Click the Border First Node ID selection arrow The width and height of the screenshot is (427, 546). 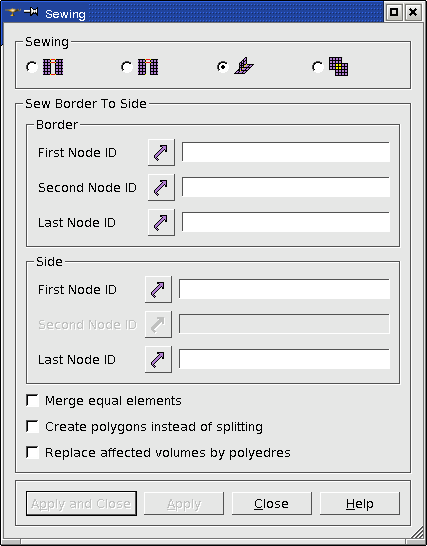[161, 152]
